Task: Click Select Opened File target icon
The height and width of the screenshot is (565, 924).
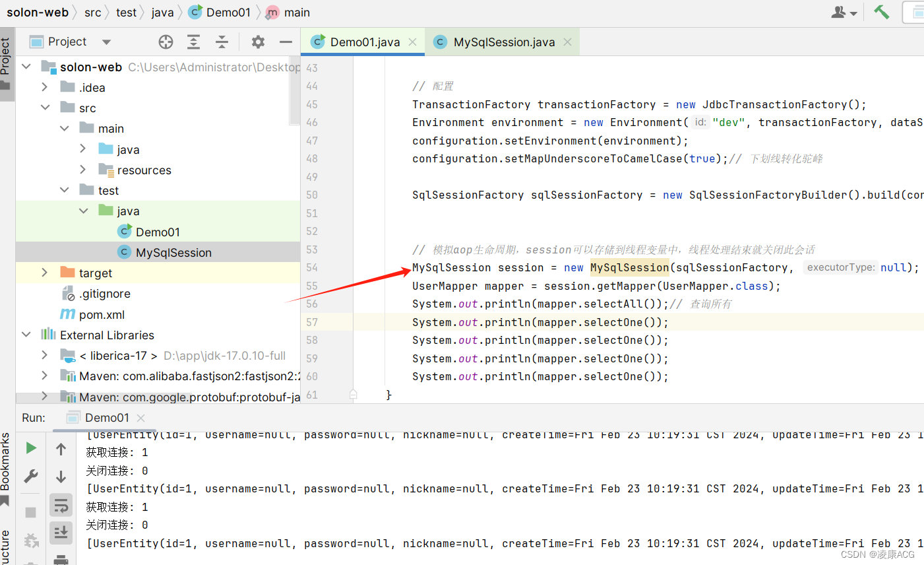Action: click(166, 42)
